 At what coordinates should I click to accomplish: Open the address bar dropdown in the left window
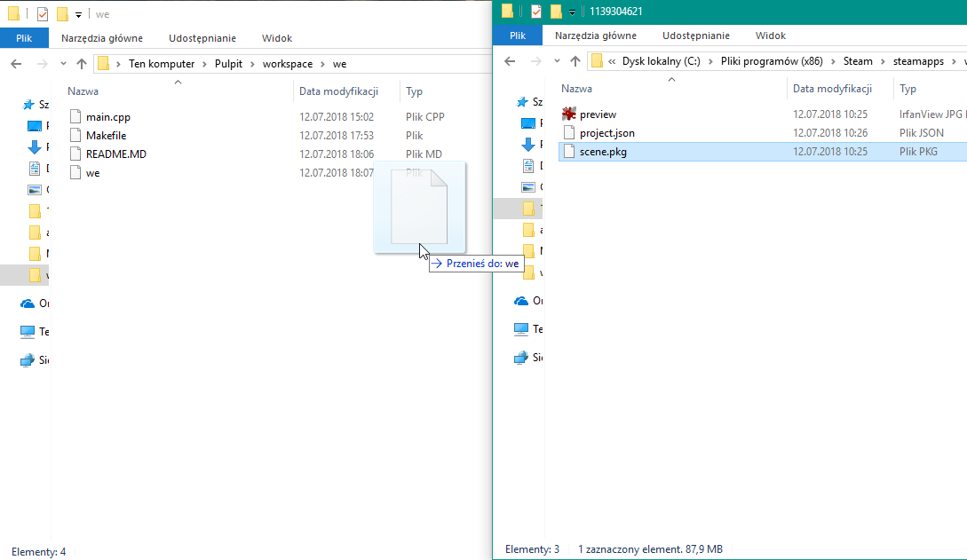click(62, 63)
